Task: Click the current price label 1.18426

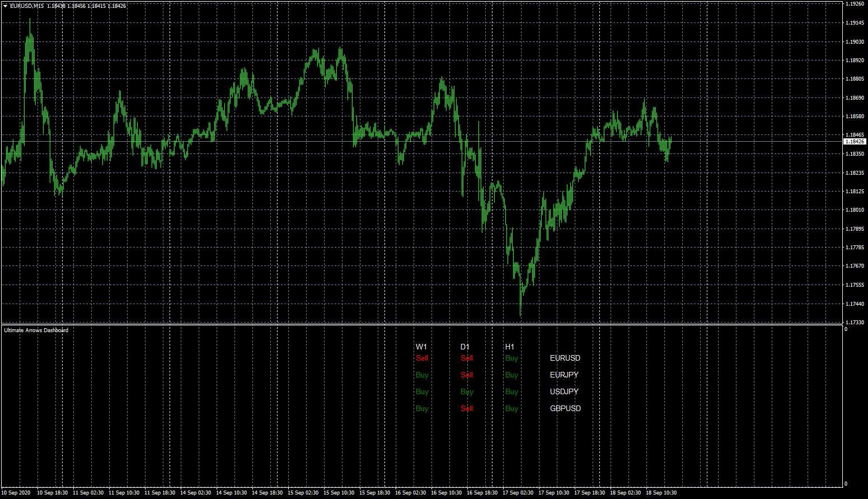Action: [855, 142]
